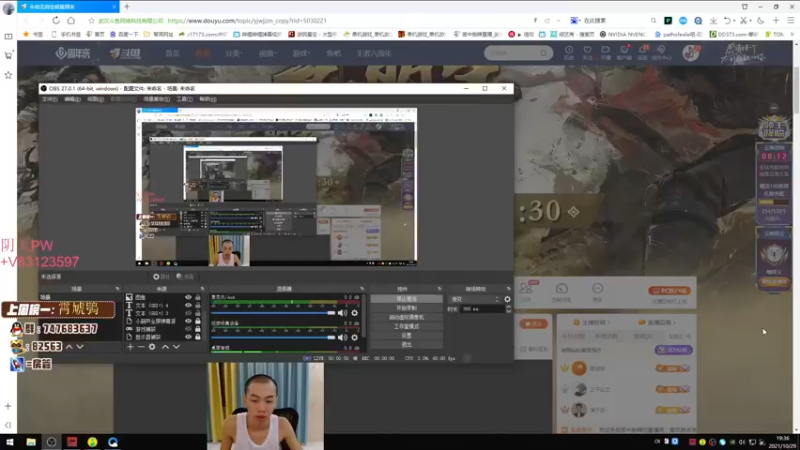Go to the browser home page
This screenshot has width=800, height=450.
coord(71,20)
